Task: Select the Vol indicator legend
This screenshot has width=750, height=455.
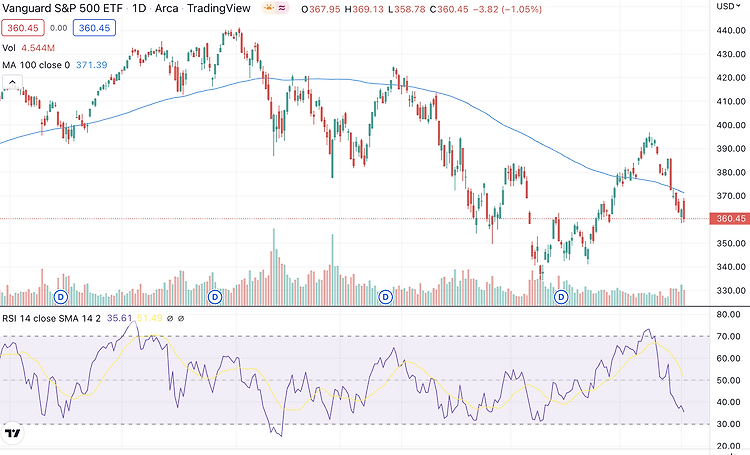Action: (9, 48)
